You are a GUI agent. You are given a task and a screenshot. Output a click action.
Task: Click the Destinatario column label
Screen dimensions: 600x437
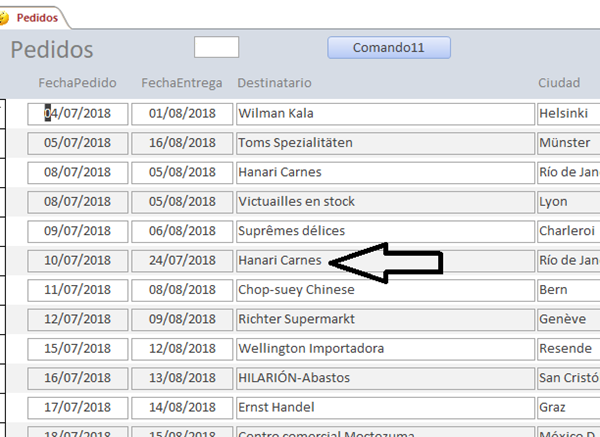tap(274, 83)
